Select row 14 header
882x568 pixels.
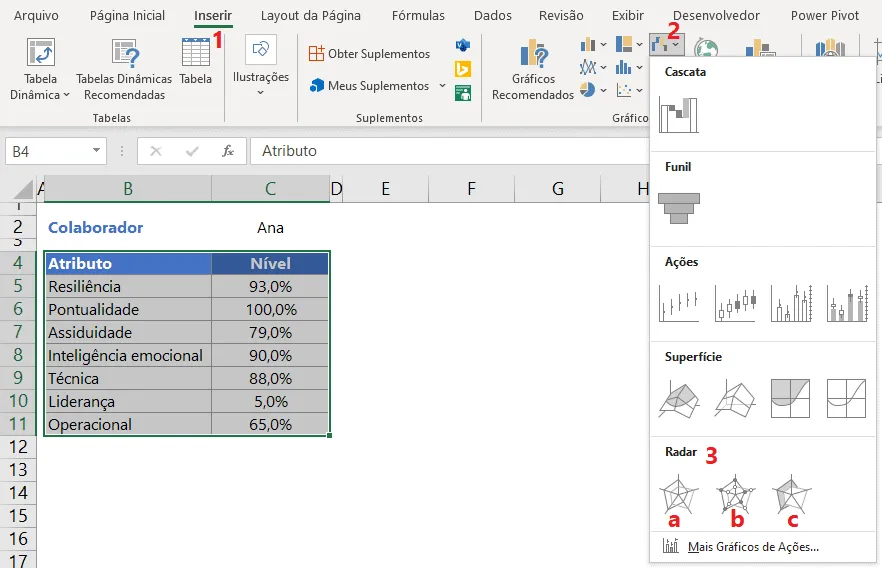(x=18, y=493)
